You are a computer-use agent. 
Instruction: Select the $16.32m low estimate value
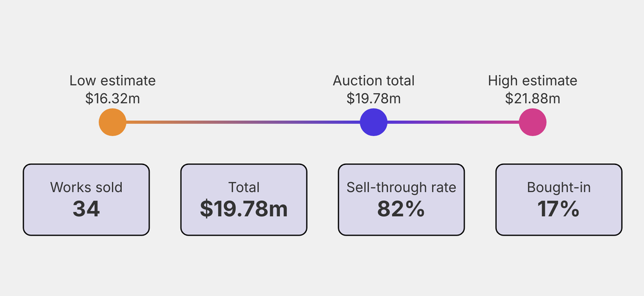[x=113, y=98]
